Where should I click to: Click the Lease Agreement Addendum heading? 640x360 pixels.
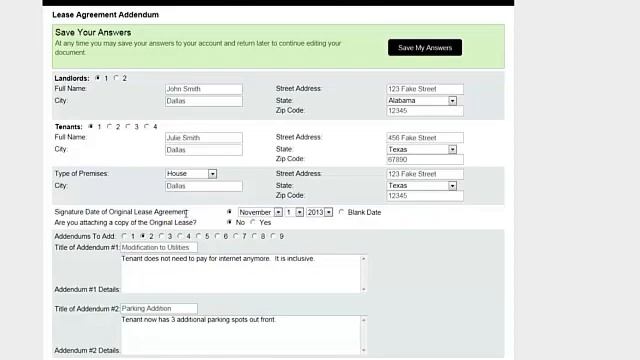[106, 15]
